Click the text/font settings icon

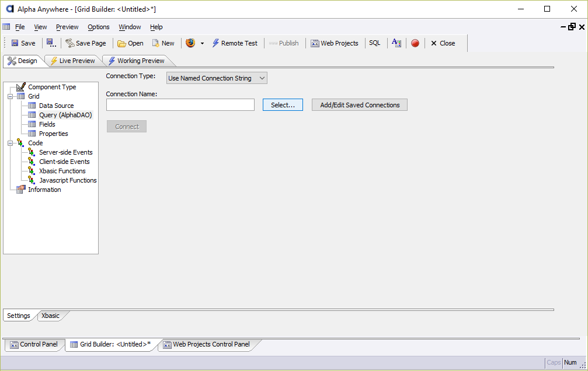click(x=396, y=43)
